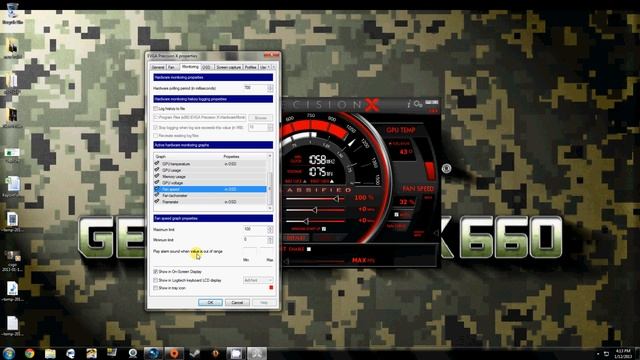Select the Memory usage row text
640x360 pixels.
point(174,177)
